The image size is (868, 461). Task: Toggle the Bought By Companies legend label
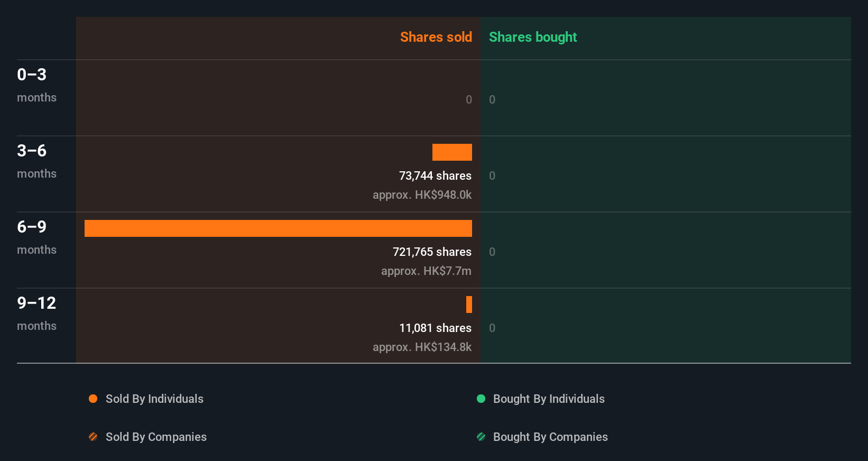coord(550,437)
